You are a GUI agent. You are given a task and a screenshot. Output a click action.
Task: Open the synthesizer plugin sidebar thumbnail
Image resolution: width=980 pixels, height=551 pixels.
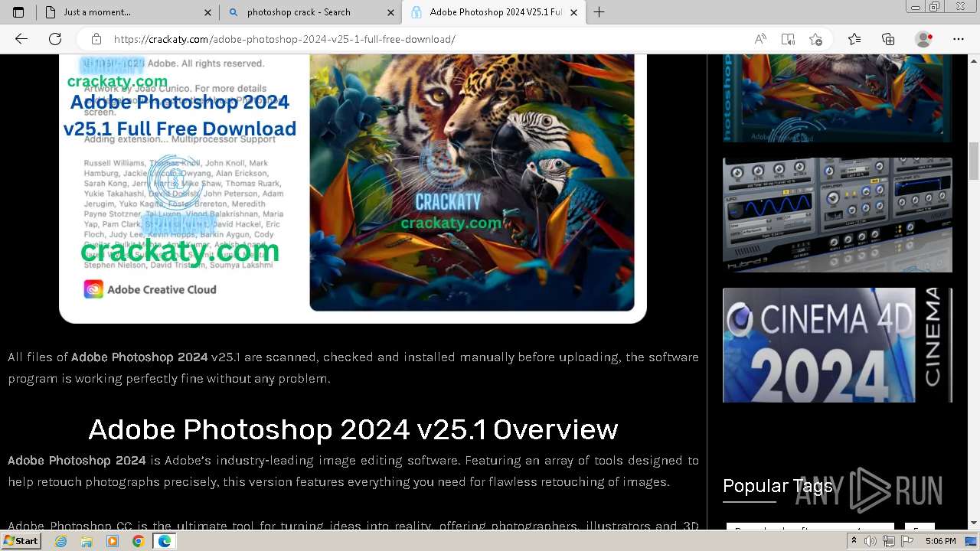click(x=838, y=215)
